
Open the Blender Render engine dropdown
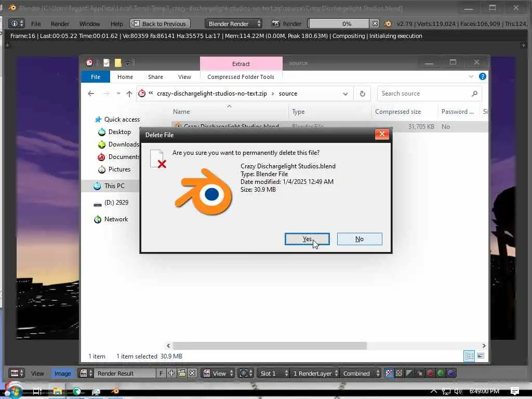click(x=234, y=24)
